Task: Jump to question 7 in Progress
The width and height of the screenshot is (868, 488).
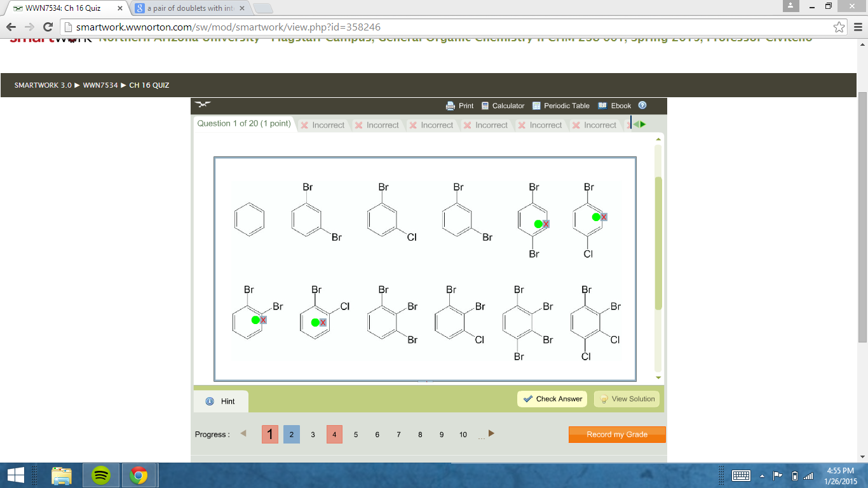Action: click(398, 435)
